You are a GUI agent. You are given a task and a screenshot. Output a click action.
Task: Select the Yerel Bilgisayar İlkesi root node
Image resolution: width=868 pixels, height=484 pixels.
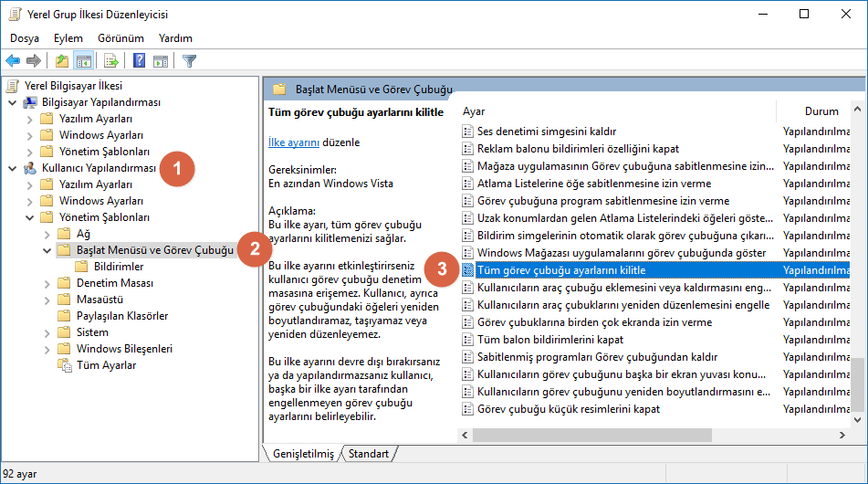(x=73, y=86)
